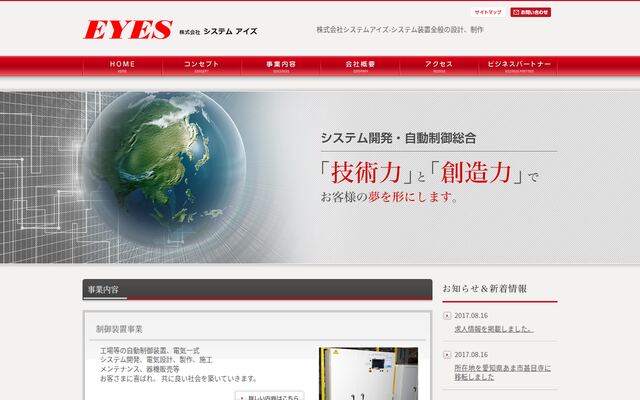Open the ビジネスパートナー menu item
Viewport: 640px width, 400px height.
tap(518, 66)
